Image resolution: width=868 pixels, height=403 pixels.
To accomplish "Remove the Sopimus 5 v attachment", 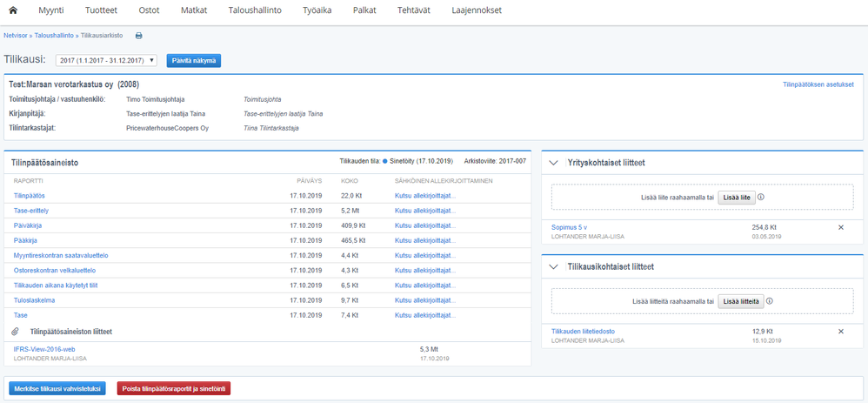I will 841,227.
